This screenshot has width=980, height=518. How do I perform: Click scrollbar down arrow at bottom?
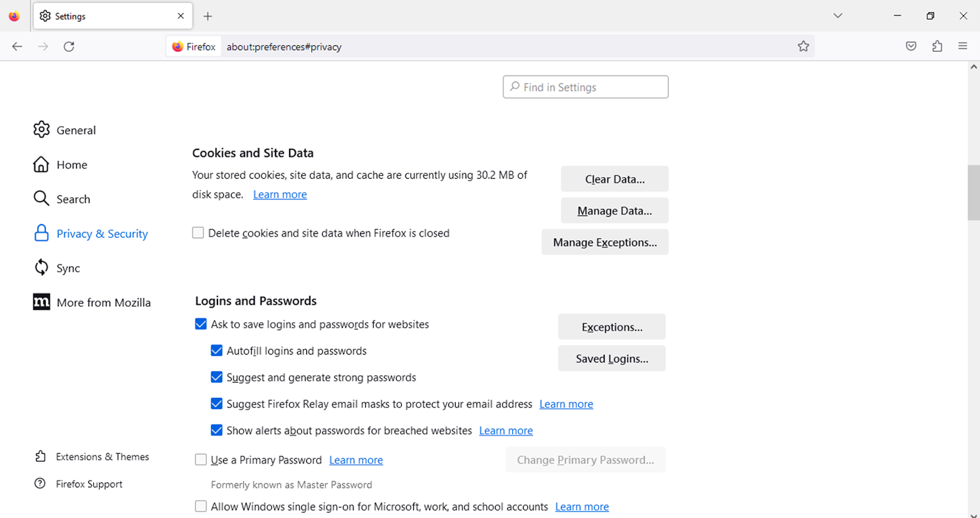click(973, 514)
